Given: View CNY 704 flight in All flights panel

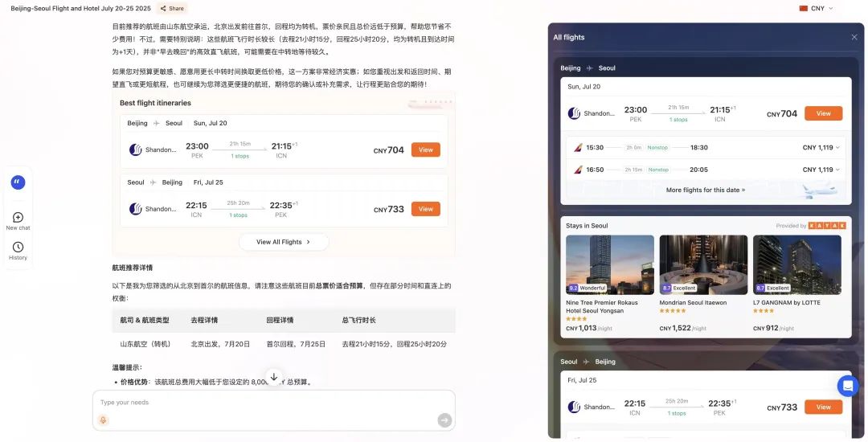Looking at the screenshot, I should coord(823,113).
